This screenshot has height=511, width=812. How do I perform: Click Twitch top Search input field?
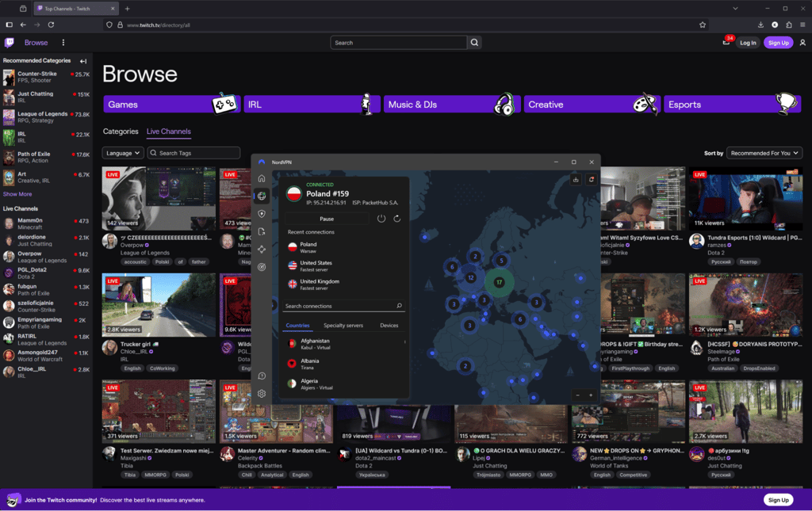coord(399,43)
